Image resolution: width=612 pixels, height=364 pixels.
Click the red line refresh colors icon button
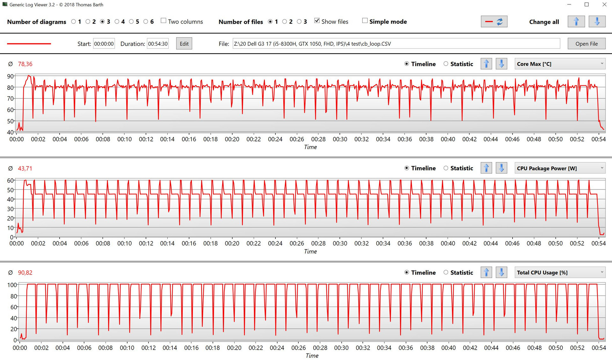point(494,22)
